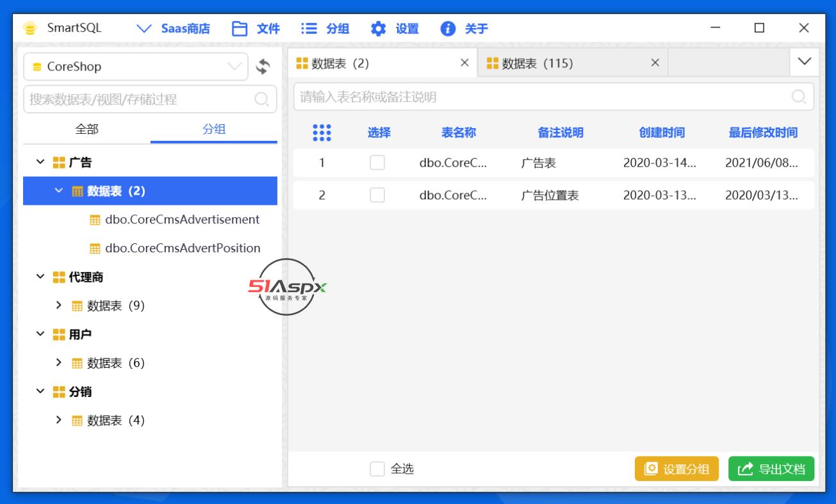Tick the checkbox for row 2 广告位置表
Viewport: 836px width, 504px height.
(x=377, y=195)
